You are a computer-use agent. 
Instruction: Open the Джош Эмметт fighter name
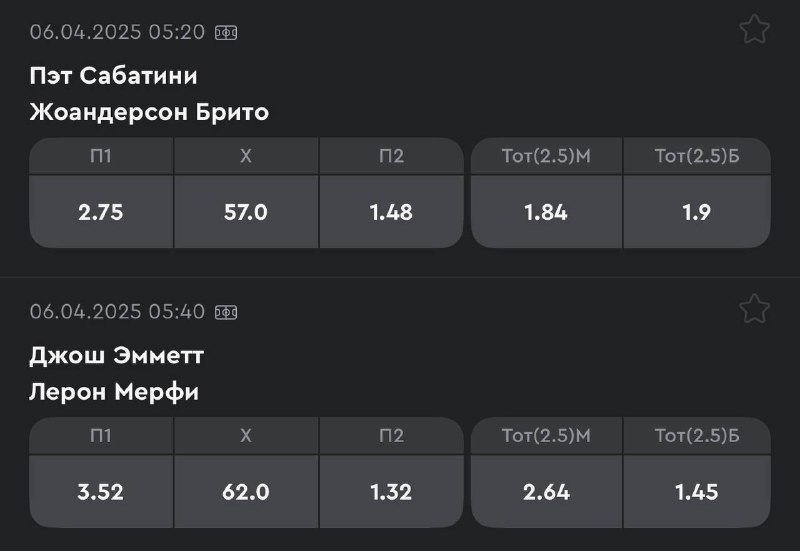click(x=116, y=356)
